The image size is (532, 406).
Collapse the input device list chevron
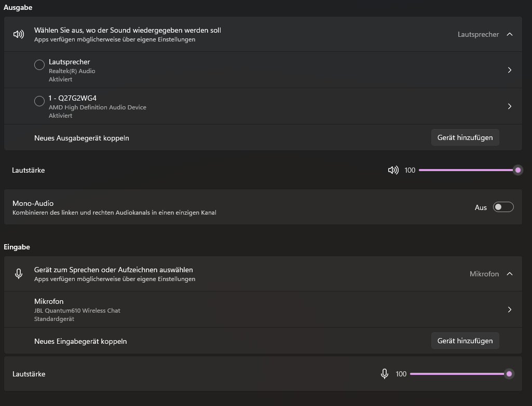tap(509, 274)
